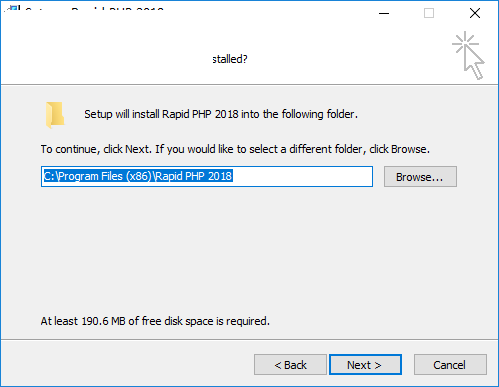Click the highlighted Program Files (x86) path text
This screenshot has height=387, width=499.
pos(138,176)
